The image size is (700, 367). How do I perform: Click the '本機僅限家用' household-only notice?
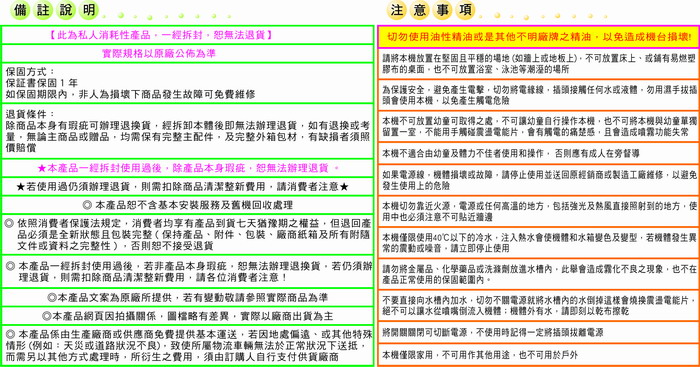[538, 355]
